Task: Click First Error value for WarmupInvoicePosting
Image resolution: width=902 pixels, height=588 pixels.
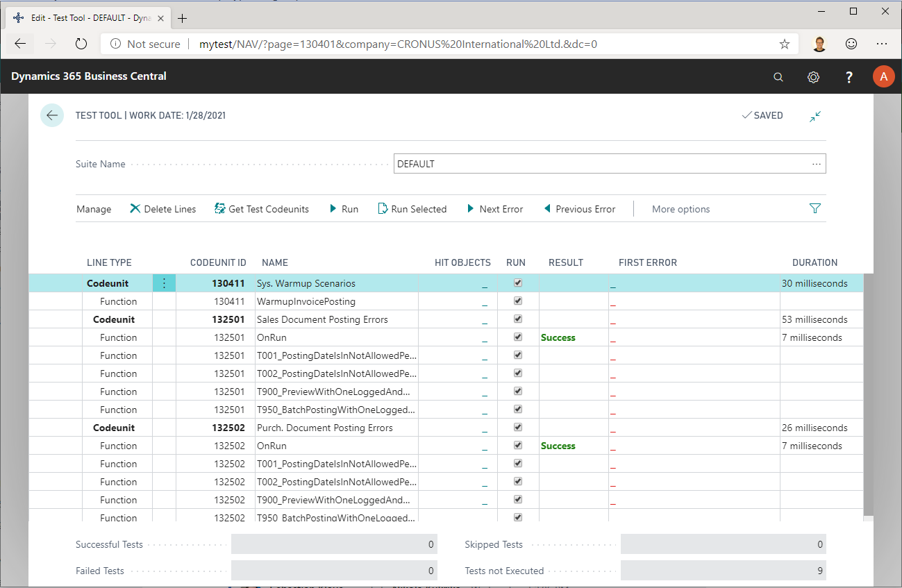Action: 614,303
